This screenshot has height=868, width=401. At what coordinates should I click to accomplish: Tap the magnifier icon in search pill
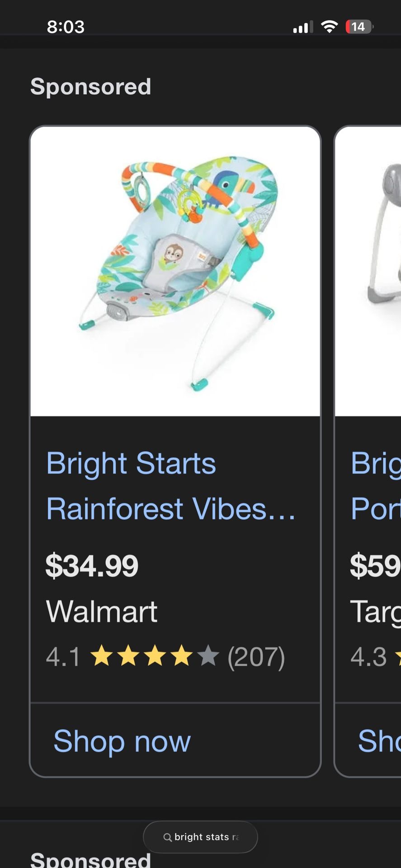[167, 837]
